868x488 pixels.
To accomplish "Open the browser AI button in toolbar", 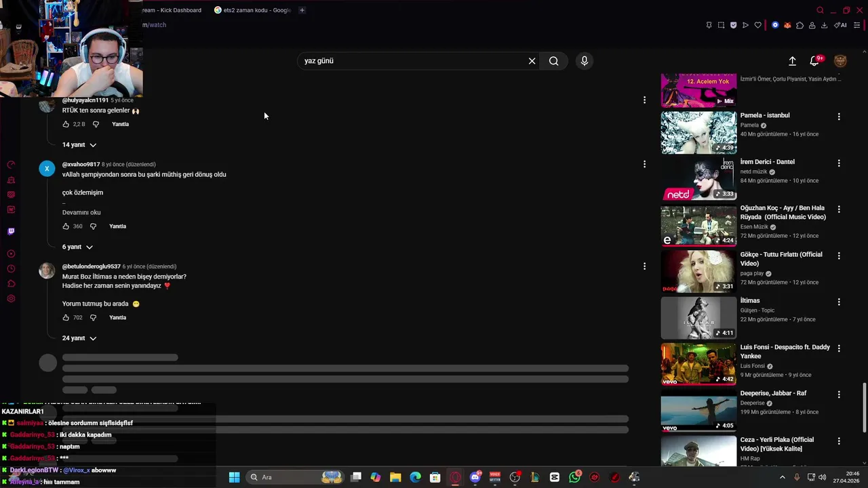I will 840,25.
